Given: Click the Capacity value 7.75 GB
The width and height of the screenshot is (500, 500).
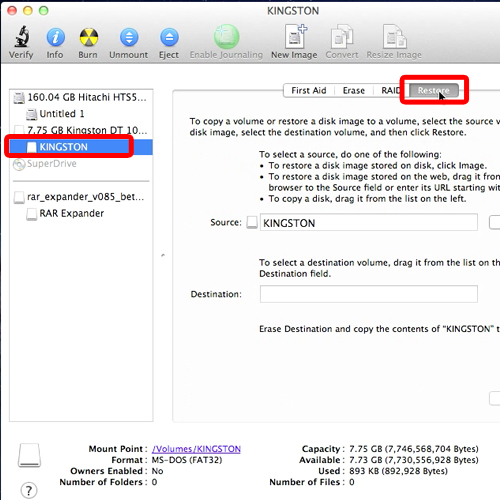Looking at the screenshot, I should (x=414, y=449).
